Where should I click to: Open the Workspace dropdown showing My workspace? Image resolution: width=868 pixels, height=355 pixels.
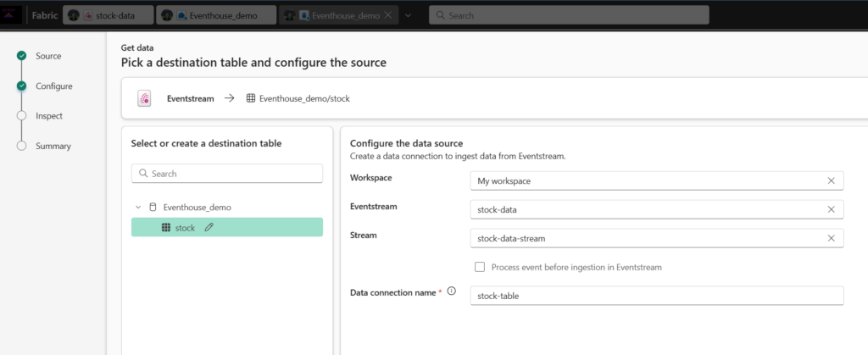648,180
